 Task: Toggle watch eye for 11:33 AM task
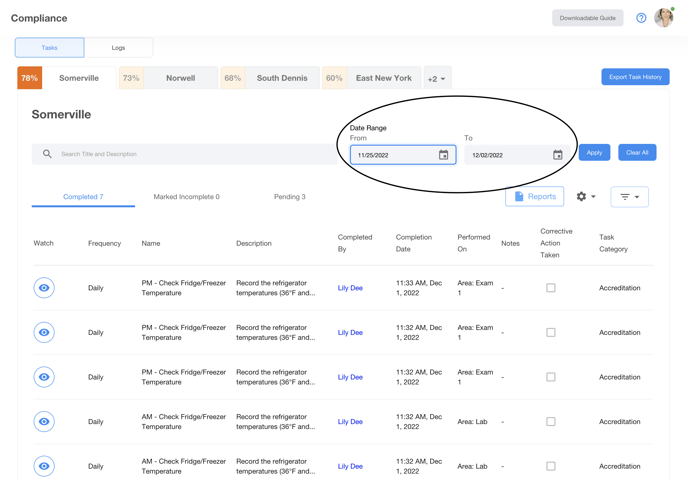(44, 288)
